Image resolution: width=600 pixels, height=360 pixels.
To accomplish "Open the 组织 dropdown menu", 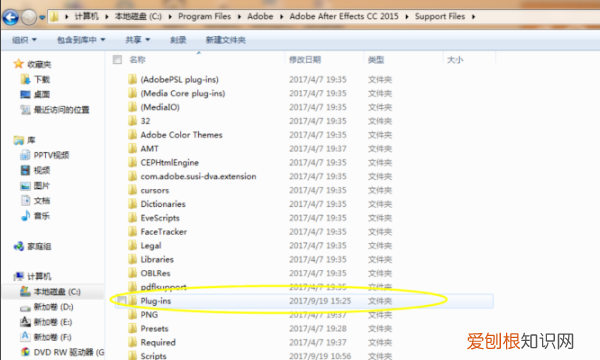I will (24, 40).
